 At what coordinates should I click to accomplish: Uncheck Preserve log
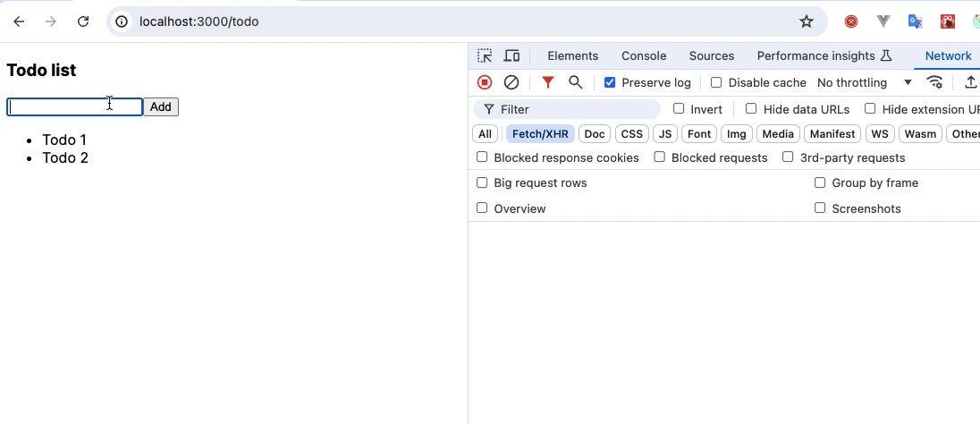coord(610,82)
